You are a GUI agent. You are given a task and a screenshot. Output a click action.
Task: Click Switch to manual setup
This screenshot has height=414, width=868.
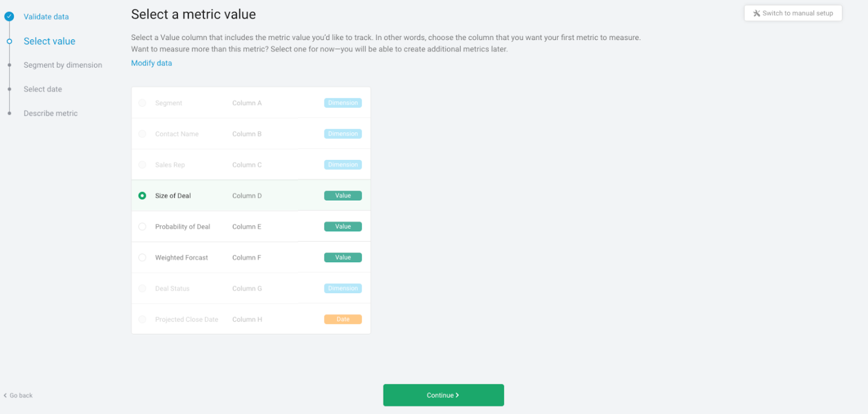(793, 12)
